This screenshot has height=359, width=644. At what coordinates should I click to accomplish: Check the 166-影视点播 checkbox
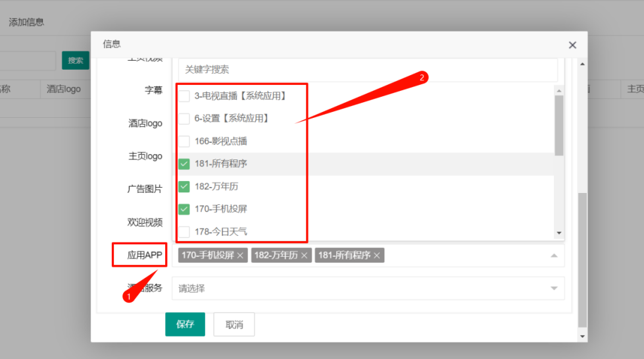[x=184, y=142]
